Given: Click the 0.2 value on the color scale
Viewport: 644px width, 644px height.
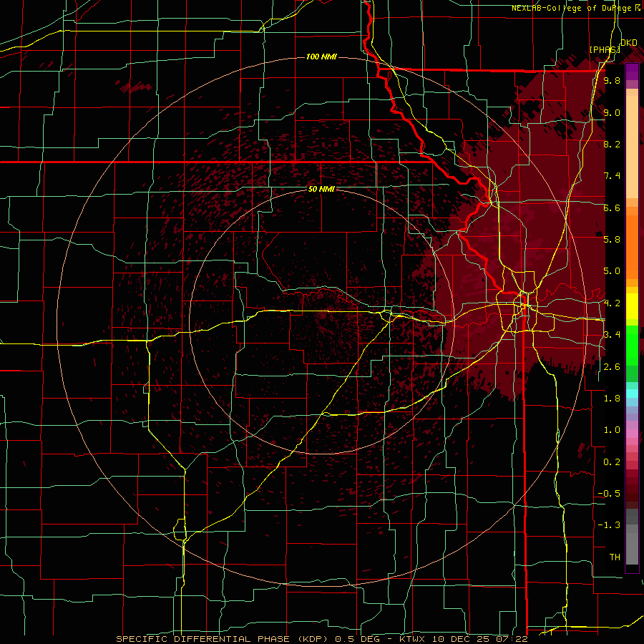Looking at the screenshot, I should click(x=612, y=462).
